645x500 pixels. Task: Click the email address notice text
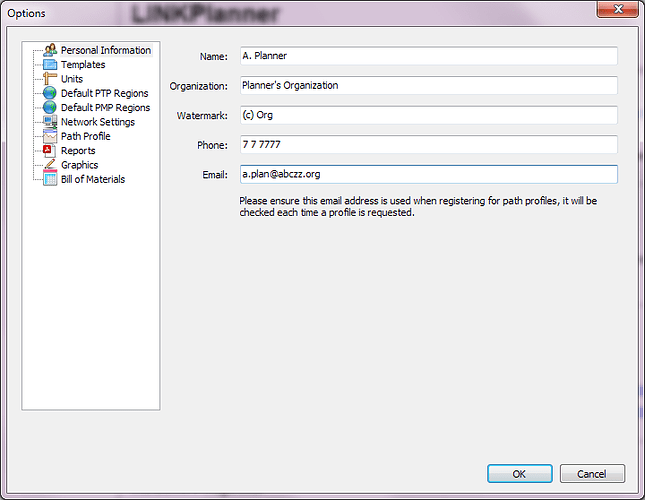pyautogui.click(x=418, y=206)
